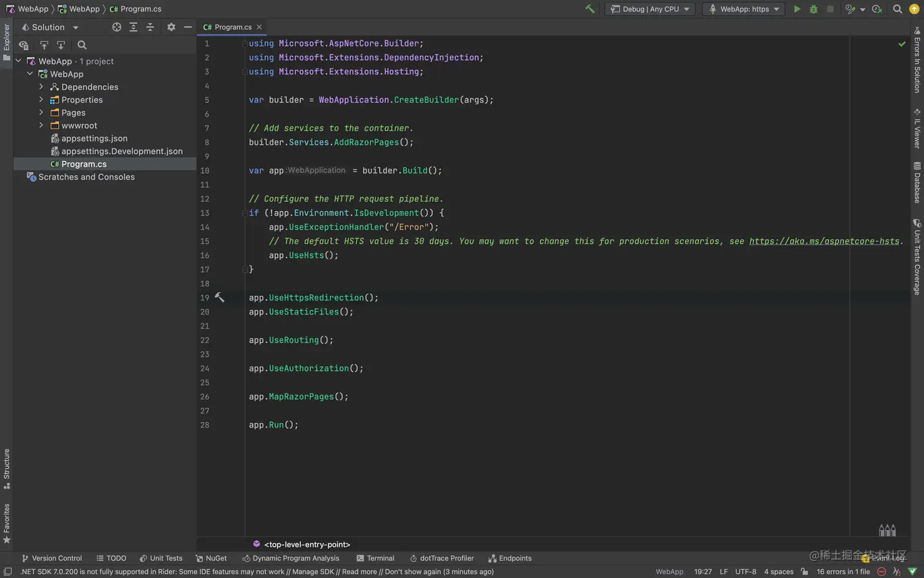Open the aka.ms/aspnetcore-hsts link in code
The height and width of the screenshot is (578, 924).
click(x=824, y=241)
